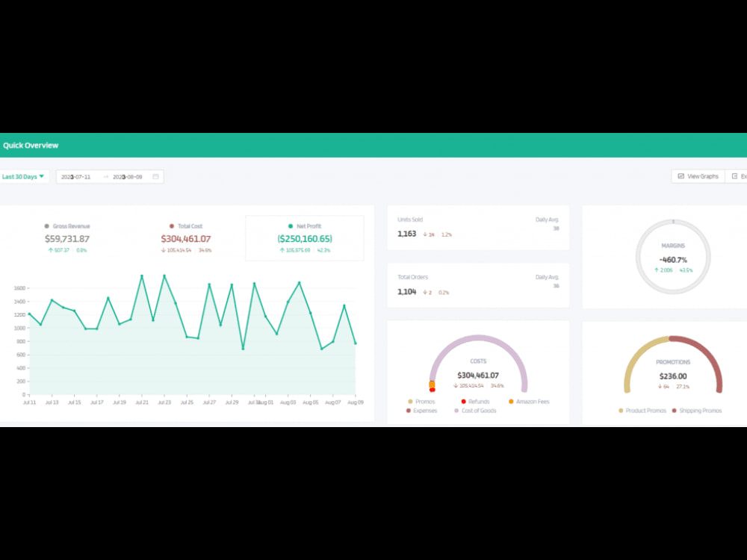Click the down arrow under Promotions value

point(660,387)
